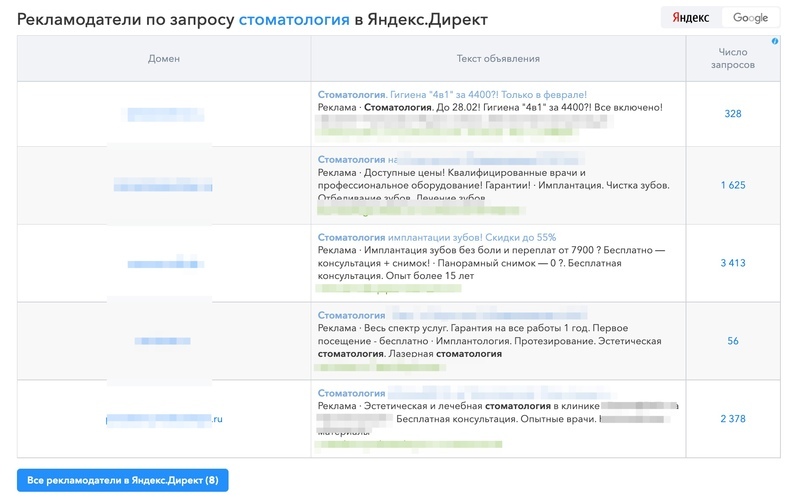
Task: Click ad text До 28.02! Гигиена "4в1"
Action: pos(490,108)
